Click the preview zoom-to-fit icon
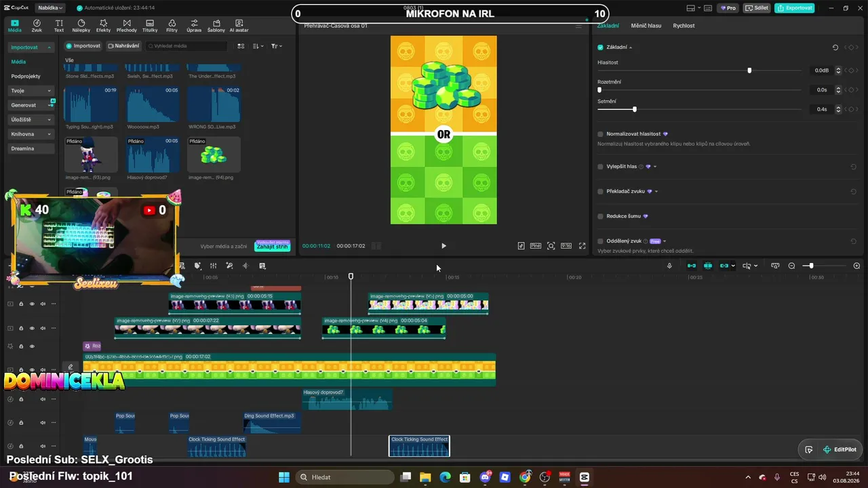The width and height of the screenshot is (868, 488). coord(551,246)
